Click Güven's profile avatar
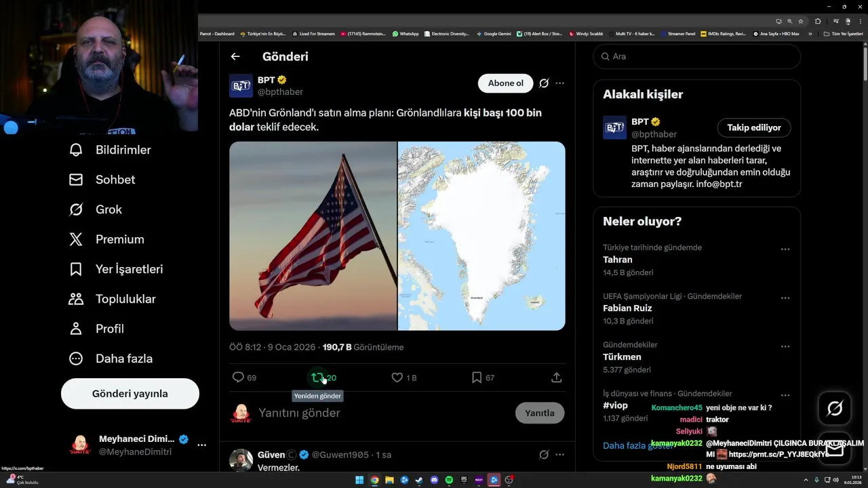The image size is (868, 488). [241, 460]
